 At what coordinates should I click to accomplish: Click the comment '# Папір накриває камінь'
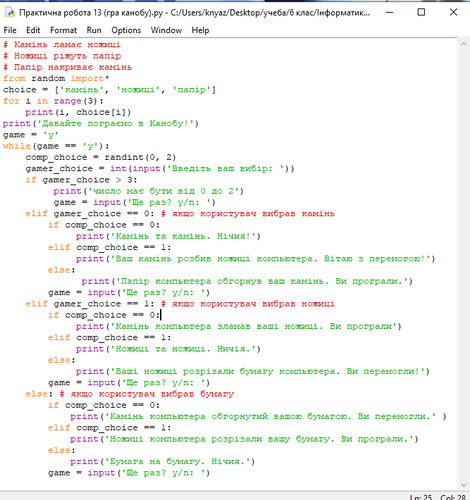coord(68,67)
